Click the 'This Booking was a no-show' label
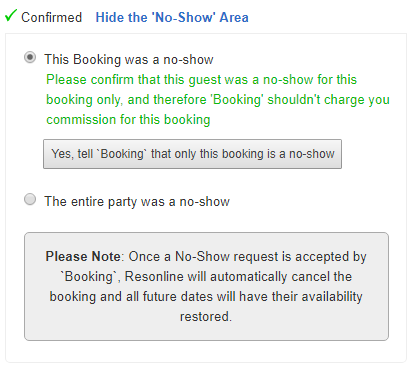Screen dimensions: 419x368 point(129,59)
